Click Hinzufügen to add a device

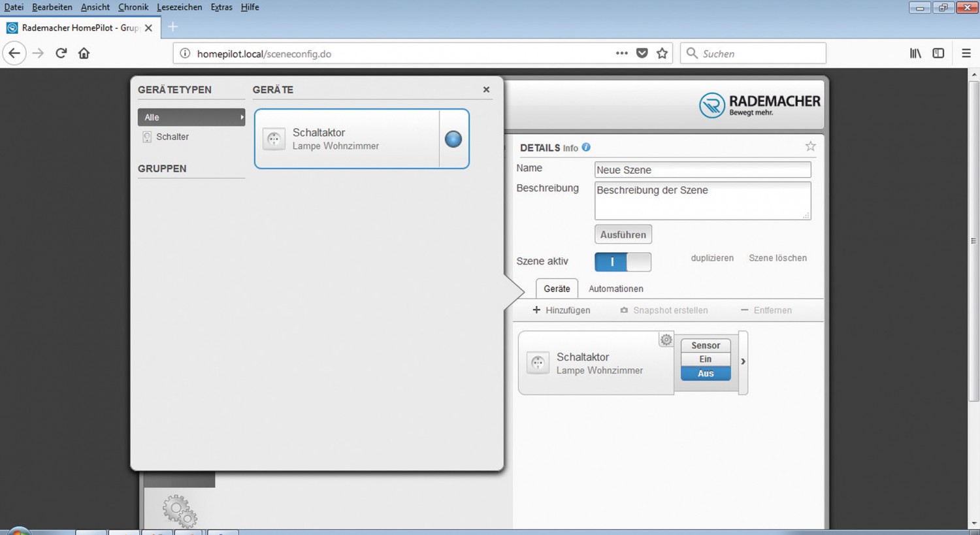(561, 310)
